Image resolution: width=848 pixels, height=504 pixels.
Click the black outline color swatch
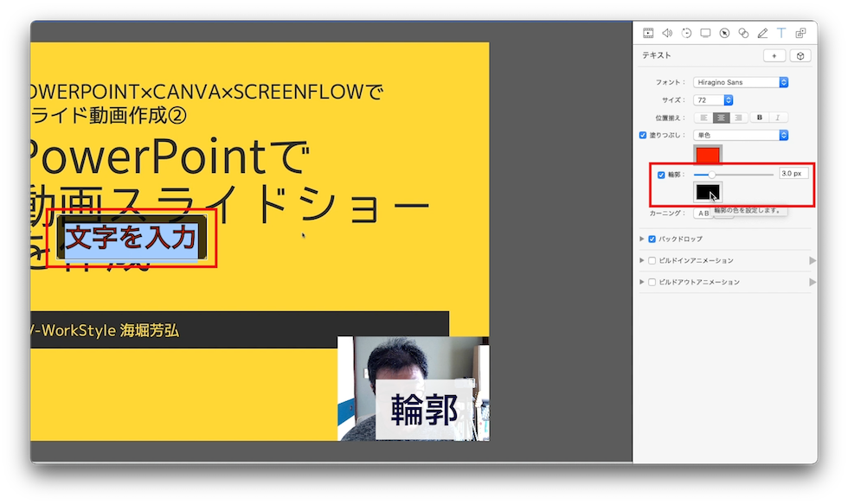click(x=709, y=190)
